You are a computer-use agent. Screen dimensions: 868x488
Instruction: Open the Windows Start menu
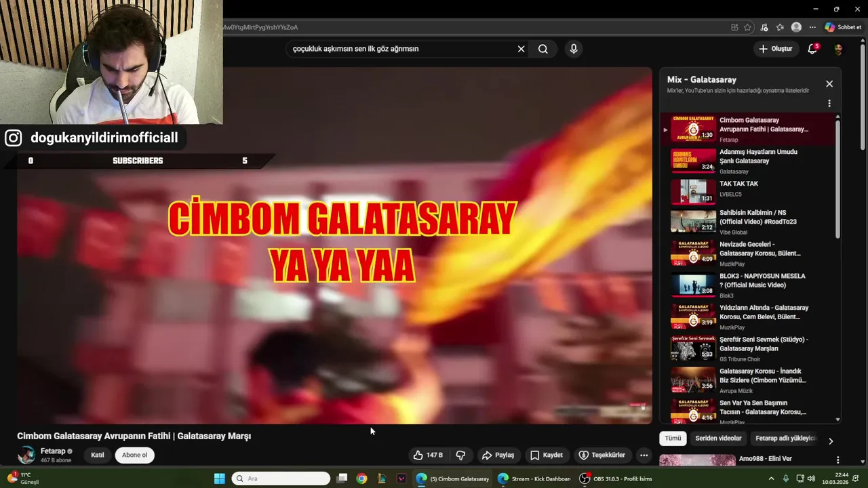point(219,479)
